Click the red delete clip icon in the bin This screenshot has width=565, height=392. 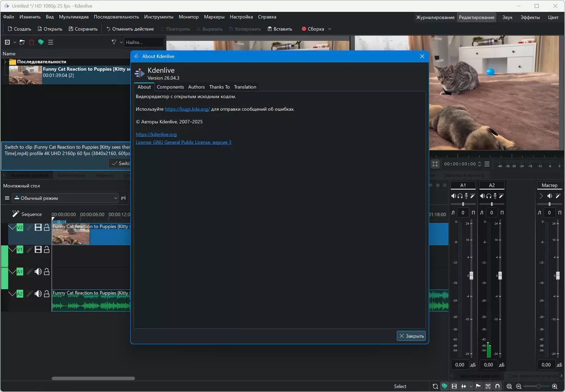point(32,42)
